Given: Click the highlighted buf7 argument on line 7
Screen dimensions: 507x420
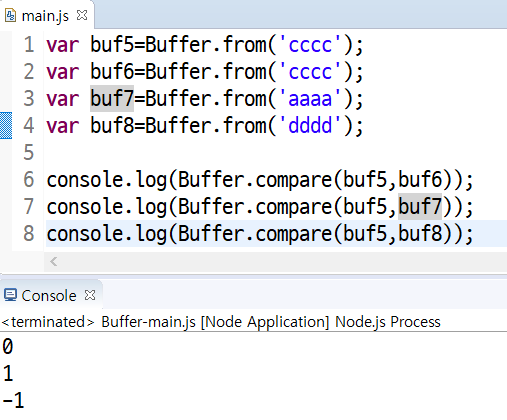Looking at the screenshot, I should coord(420,206).
